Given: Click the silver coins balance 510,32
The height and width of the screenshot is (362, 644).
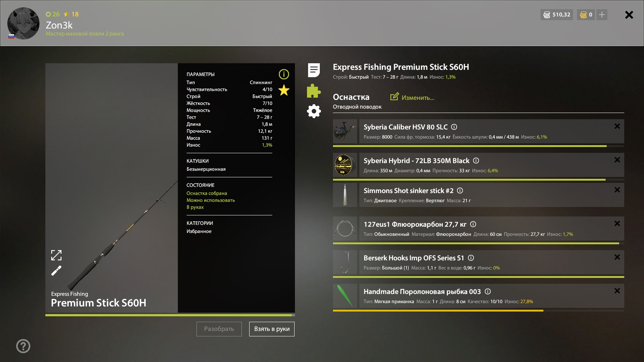Looking at the screenshot, I should 557,15.
